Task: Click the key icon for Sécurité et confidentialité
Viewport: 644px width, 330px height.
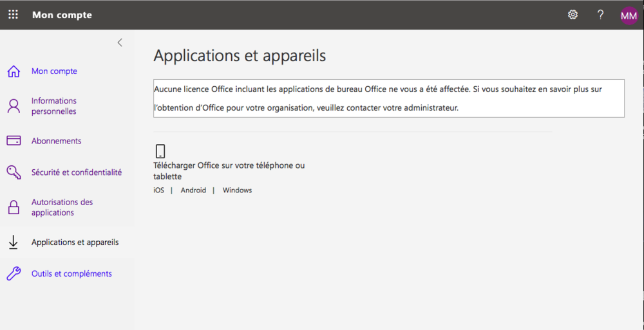Action: pyautogui.click(x=14, y=172)
